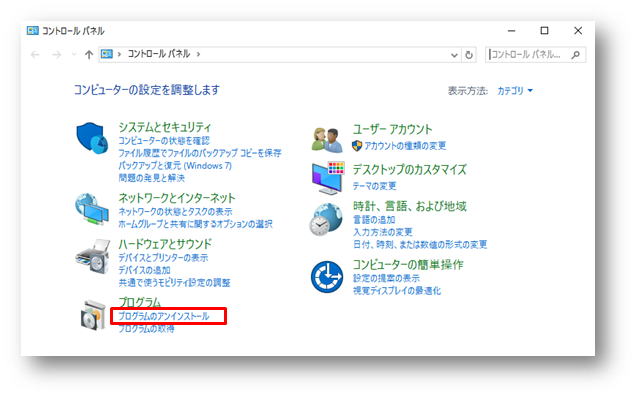Click 設定の提案の表示 link
Screen dimensions: 637x398
point(386,278)
